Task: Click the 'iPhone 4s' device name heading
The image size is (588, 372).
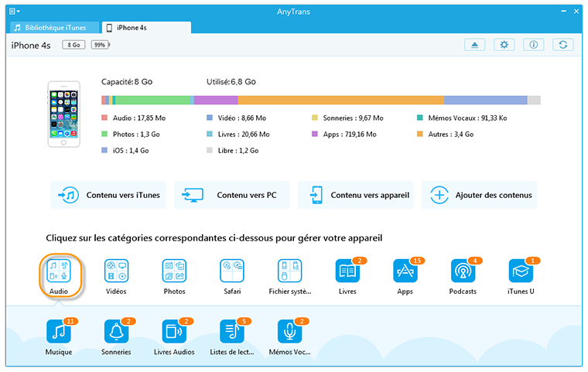Action: pyautogui.click(x=31, y=46)
